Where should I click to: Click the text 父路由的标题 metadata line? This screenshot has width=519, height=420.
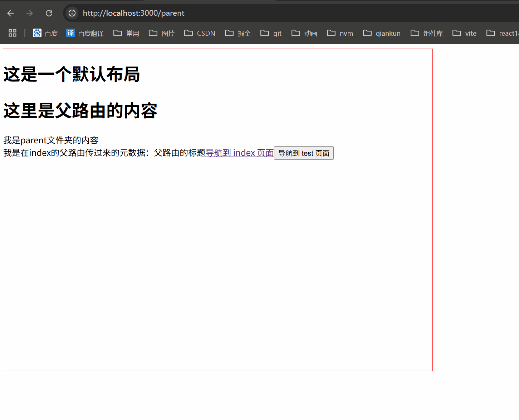104,153
